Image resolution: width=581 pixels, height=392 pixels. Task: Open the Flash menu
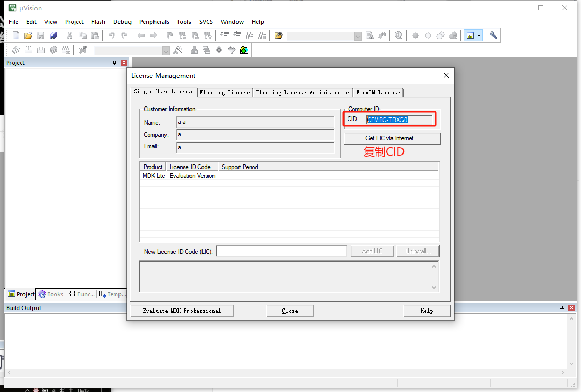[x=98, y=22]
